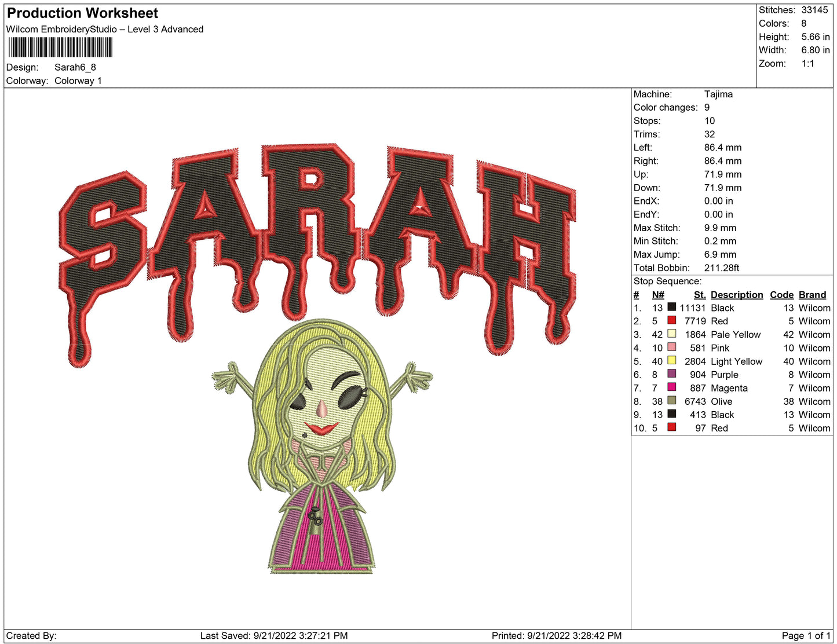The height and width of the screenshot is (644, 837).
Task: Click the "Down:" measurement label
Action: click(x=647, y=188)
